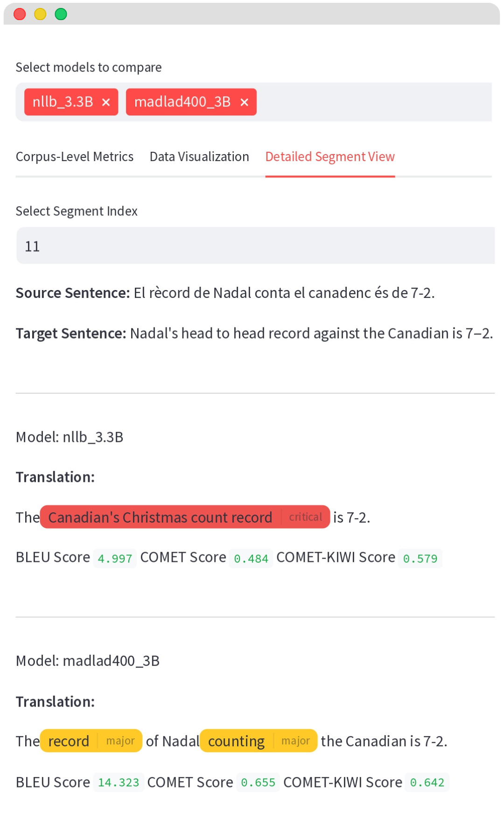Click the nllb COMET-KIWI score 0.579
504x814 pixels.
click(420, 559)
